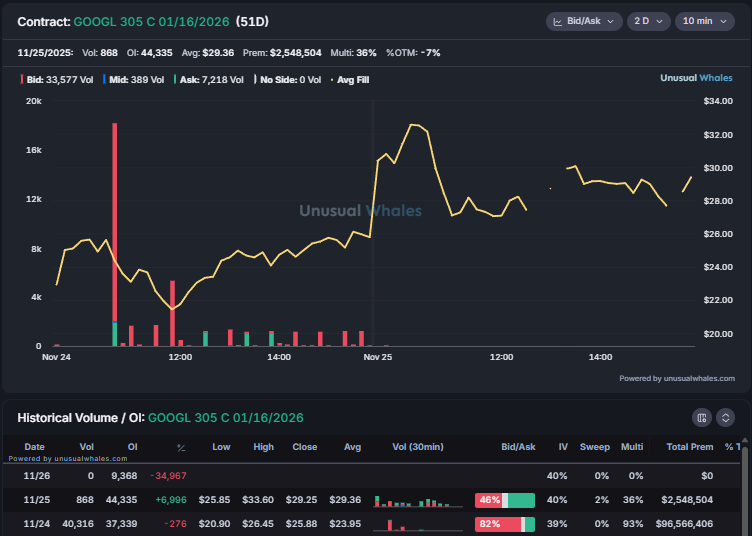Click the $2,548,504 Total Prem table cell
752x536 pixels.
coord(687,500)
